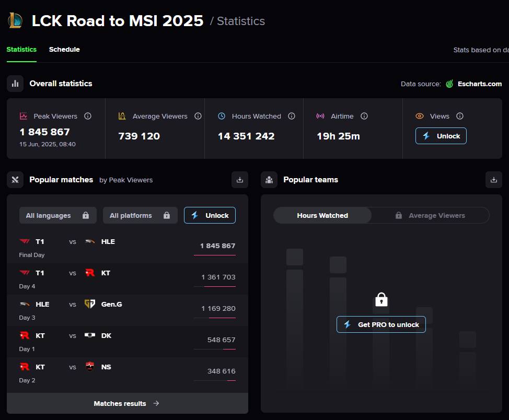509x420 pixels.
Task: Click the Views eye icon
Action: pyautogui.click(x=420, y=116)
